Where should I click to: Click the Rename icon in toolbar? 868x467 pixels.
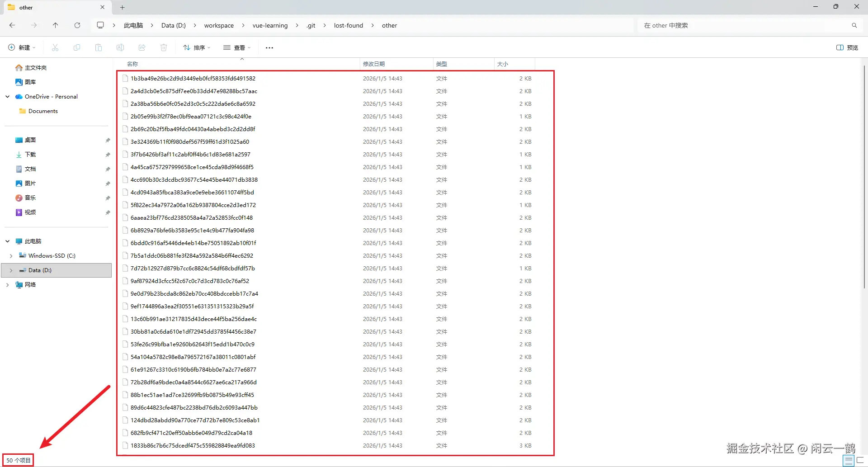pyautogui.click(x=120, y=47)
